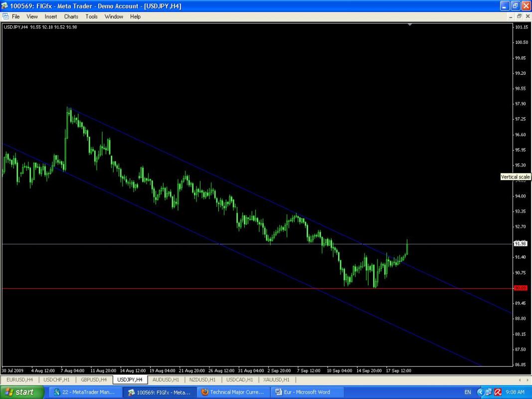The height and width of the screenshot is (399, 532).
Task: Open the Tools menu
Action: click(x=91, y=16)
